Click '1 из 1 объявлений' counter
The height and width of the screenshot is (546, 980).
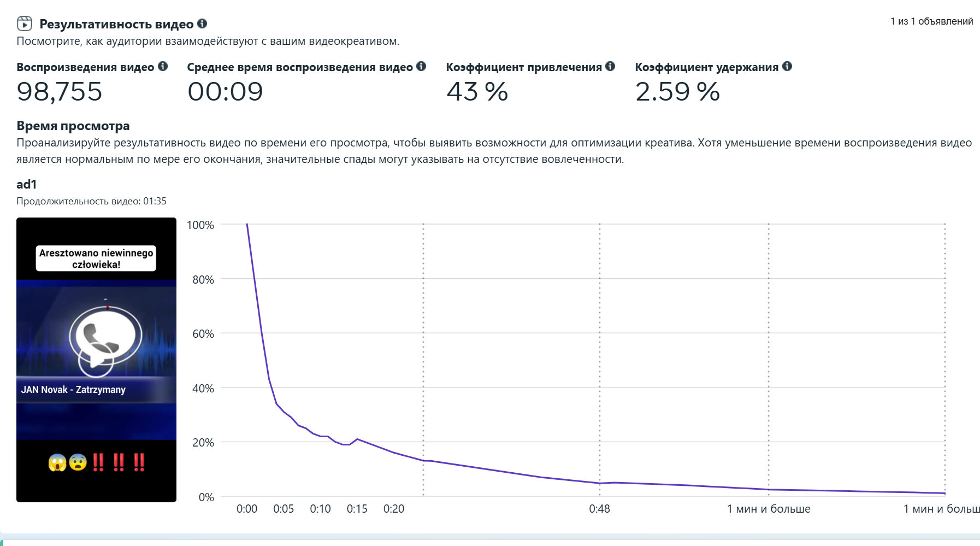pyautogui.click(x=932, y=21)
